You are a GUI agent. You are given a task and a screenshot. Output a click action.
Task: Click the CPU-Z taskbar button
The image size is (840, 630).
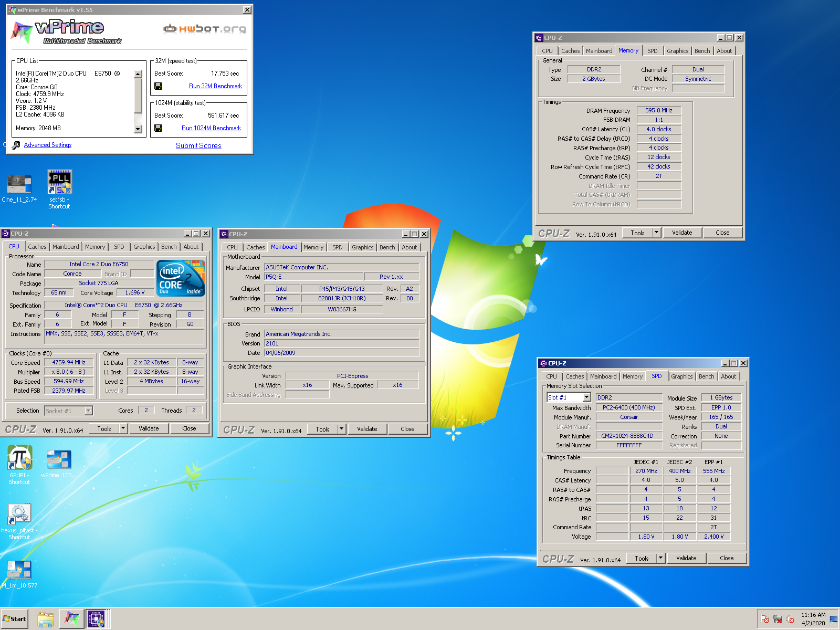pos(97,619)
